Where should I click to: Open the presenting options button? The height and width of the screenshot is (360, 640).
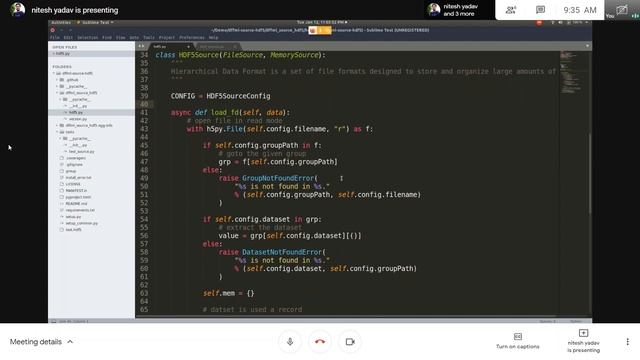coord(583,341)
